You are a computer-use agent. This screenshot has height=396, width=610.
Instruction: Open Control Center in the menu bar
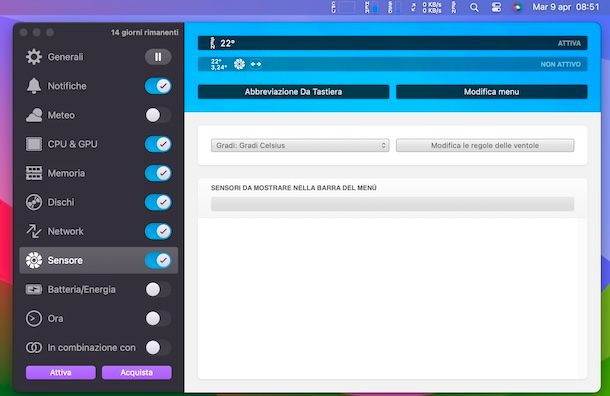pos(496,7)
